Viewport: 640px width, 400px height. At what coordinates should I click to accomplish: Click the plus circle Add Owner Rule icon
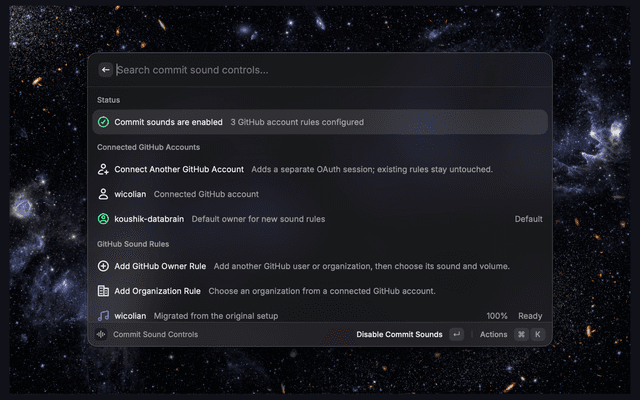pyautogui.click(x=103, y=266)
